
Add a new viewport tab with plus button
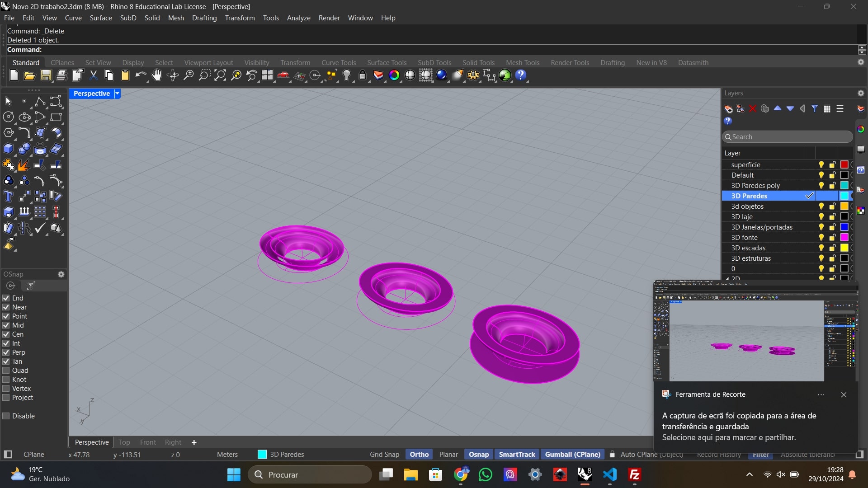pyautogui.click(x=194, y=442)
